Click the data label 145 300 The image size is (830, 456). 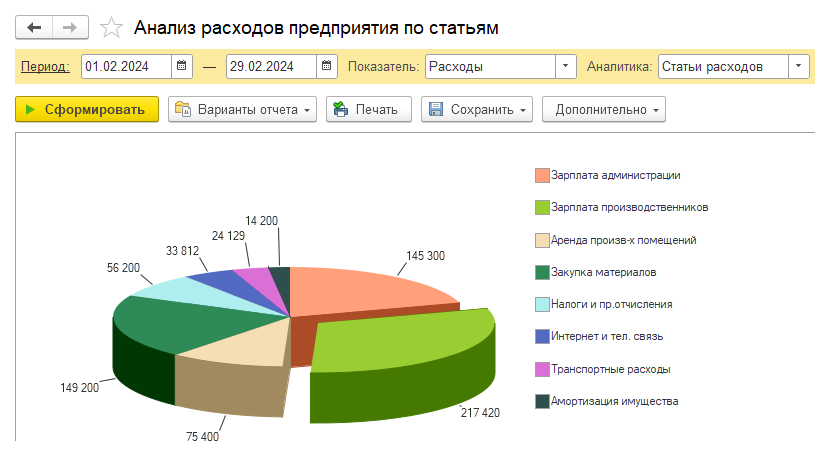coord(425,256)
